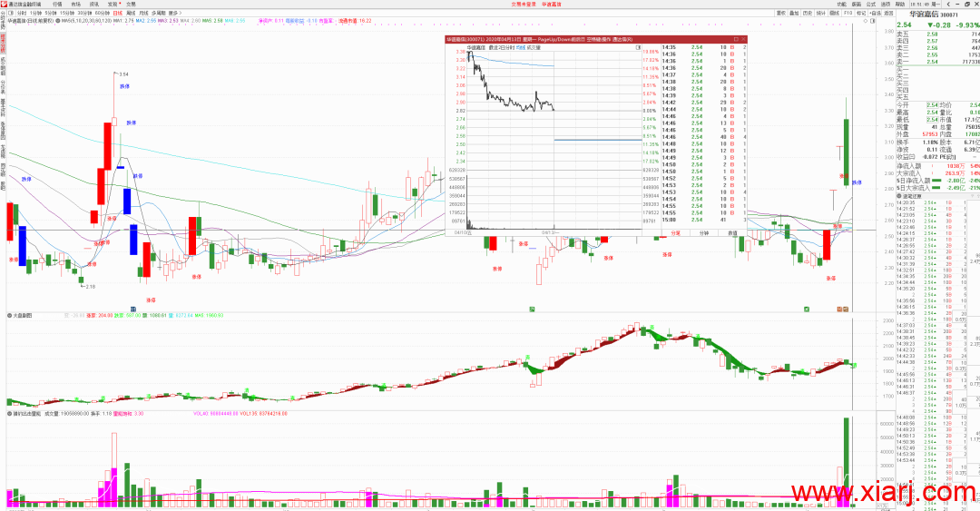Select the 均线 option in popup header
Image resolution: width=980 pixels, height=511 pixels.
point(520,47)
